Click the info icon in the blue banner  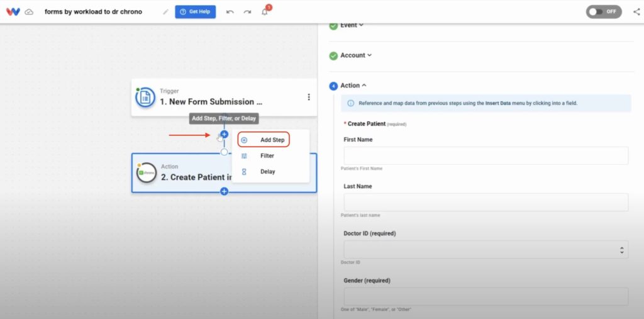(x=350, y=103)
